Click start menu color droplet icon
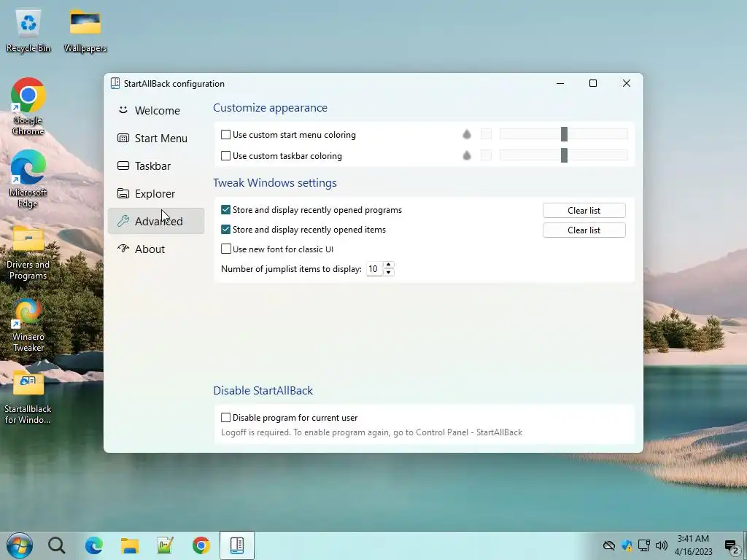 pos(467,134)
